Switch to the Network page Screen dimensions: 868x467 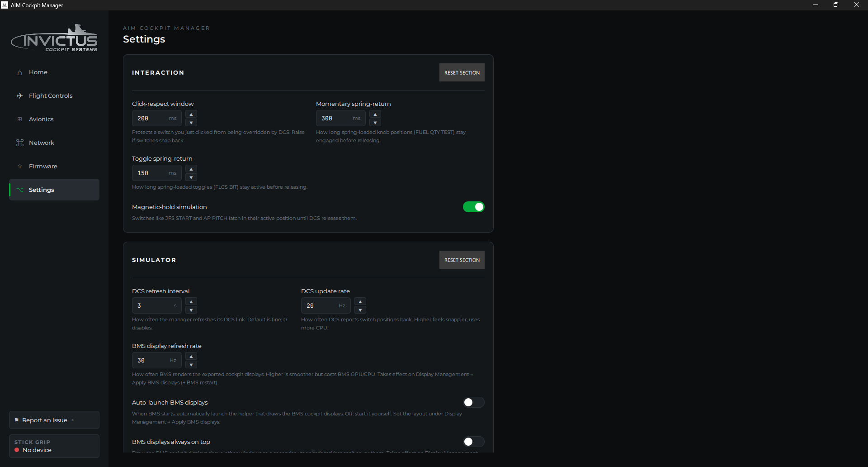(x=54, y=143)
